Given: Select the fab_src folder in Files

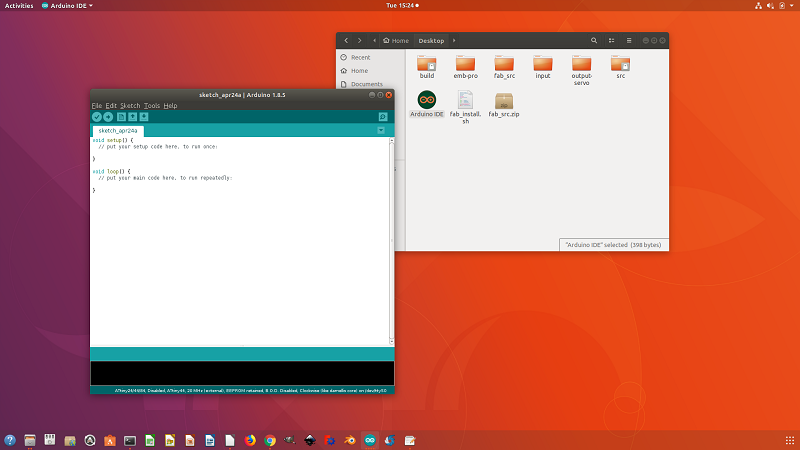Looking at the screenshot, I should (x=504, y=67).
